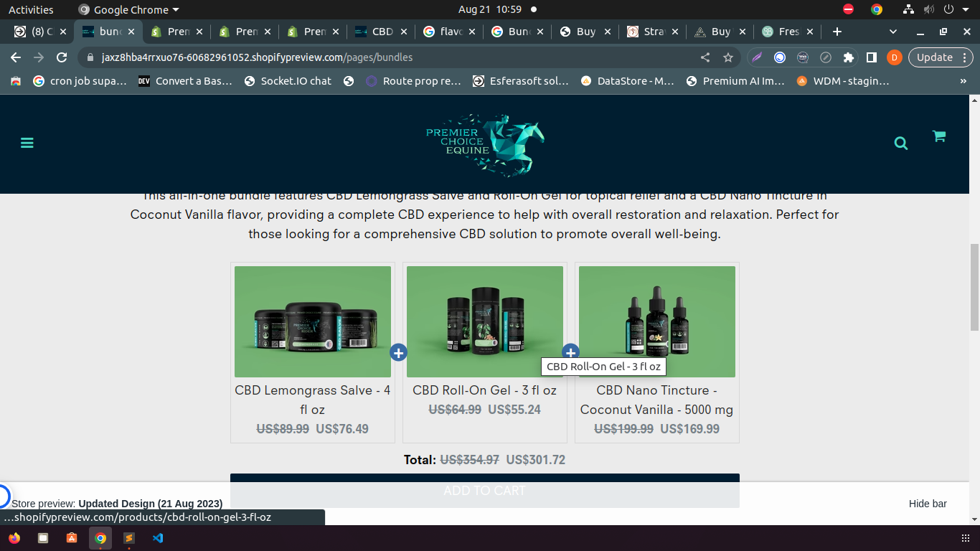Open a new browser tab

coord(837,32)
